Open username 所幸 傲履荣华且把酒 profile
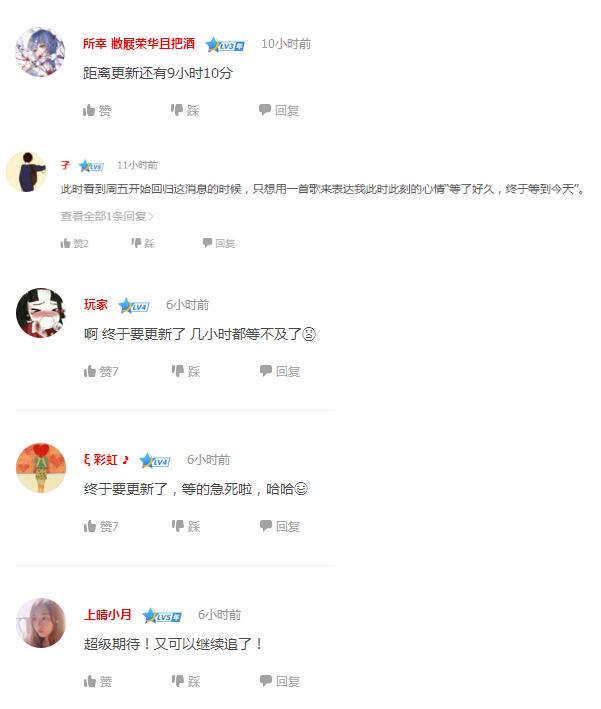This screenshot has height=709, width=601. coord(139,44)
